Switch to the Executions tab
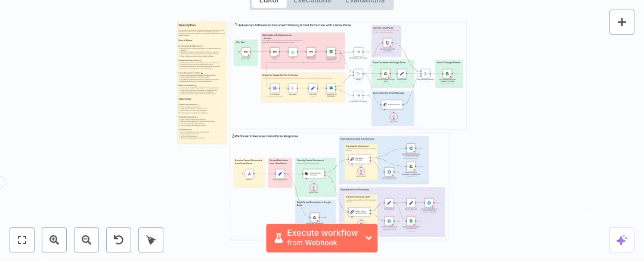 (x=312, y=2)
